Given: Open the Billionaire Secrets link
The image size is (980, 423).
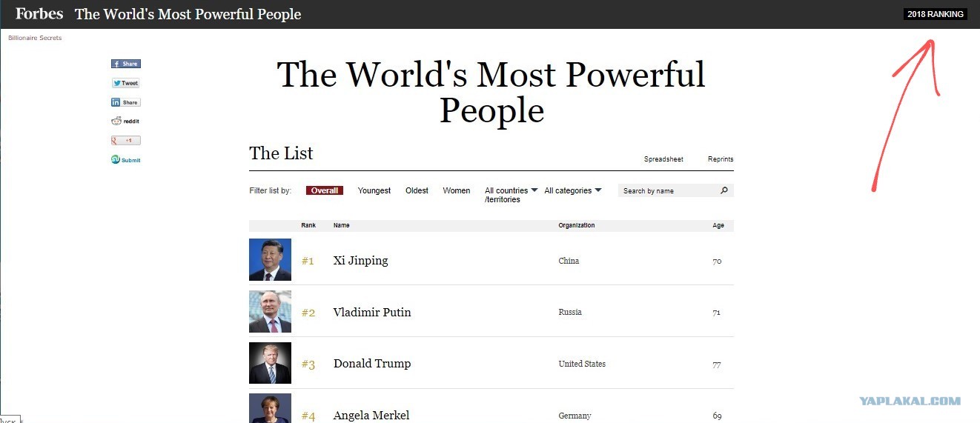Looking at the screenshot, I should coord(35,38).
